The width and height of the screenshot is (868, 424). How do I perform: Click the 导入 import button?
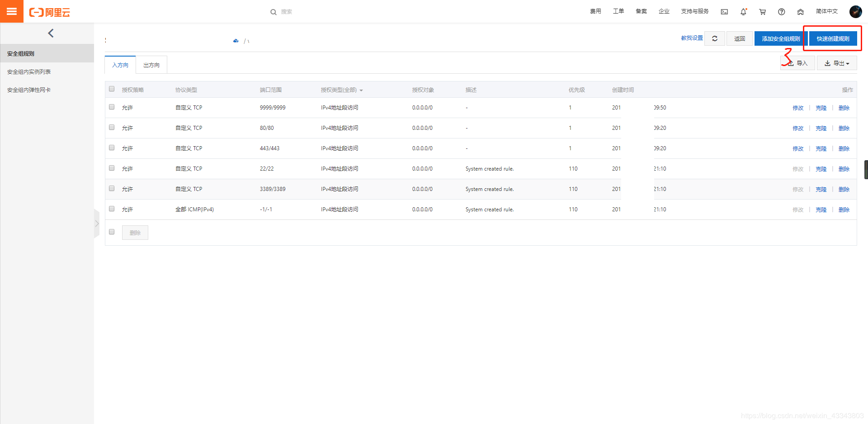pos(798,63)
